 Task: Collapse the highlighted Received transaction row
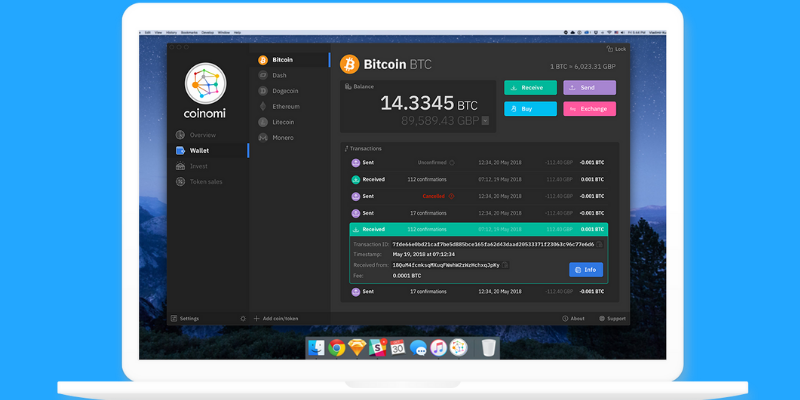point(479,230)
